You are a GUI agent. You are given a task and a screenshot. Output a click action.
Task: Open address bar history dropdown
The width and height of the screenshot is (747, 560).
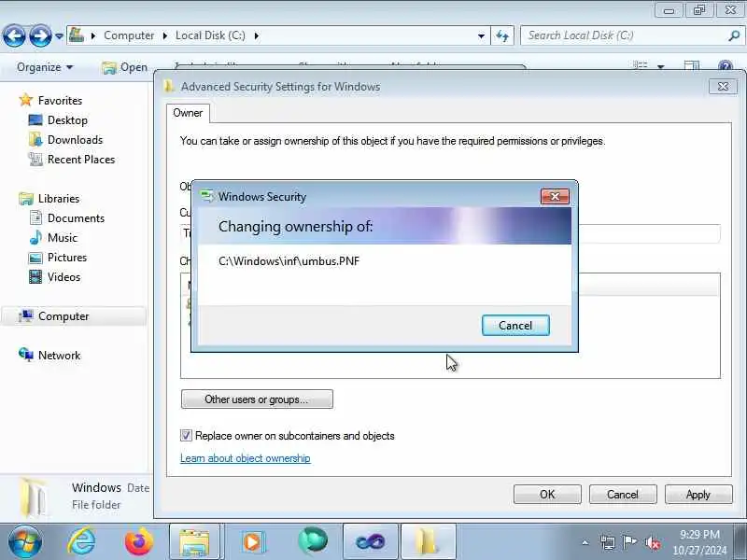481,35
